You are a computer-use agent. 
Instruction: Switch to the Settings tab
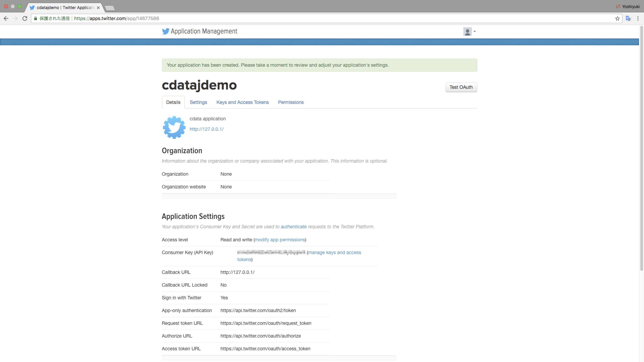pyautogui.click(x=198, y=102)
